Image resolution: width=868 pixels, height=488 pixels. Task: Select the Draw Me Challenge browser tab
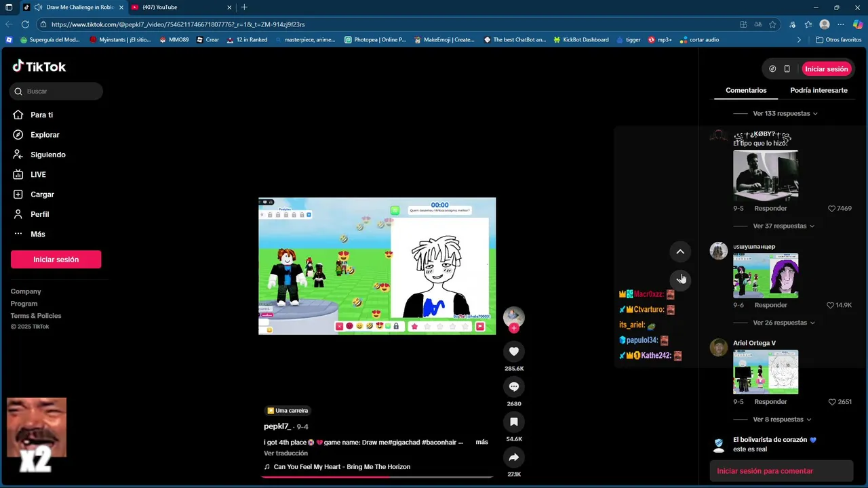tap(73, 7)
